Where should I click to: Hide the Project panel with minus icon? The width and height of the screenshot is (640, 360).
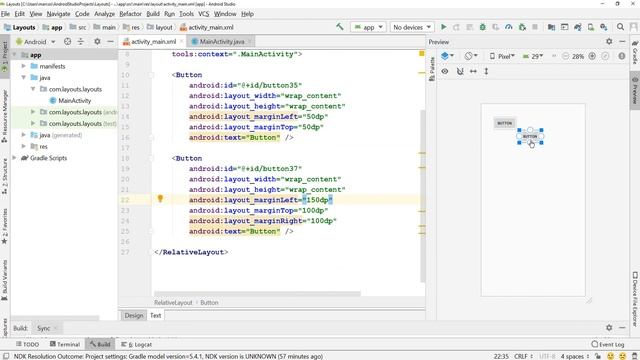point(110,42)
